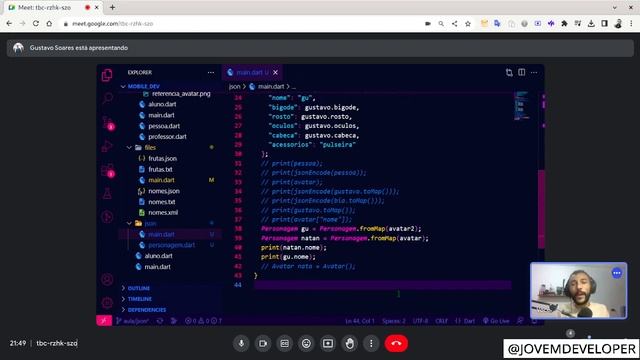Open emoji reactions in Meet

pyautogui.click(x=306, y=344)
